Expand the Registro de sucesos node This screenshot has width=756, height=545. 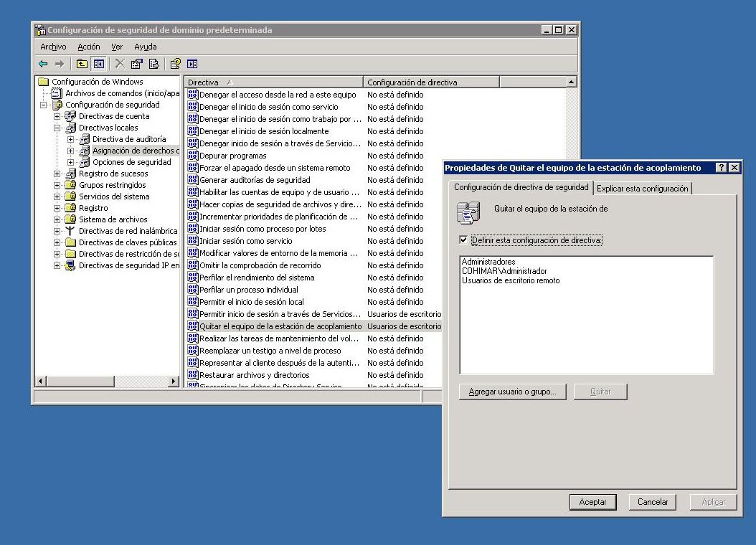pos(57,174)
